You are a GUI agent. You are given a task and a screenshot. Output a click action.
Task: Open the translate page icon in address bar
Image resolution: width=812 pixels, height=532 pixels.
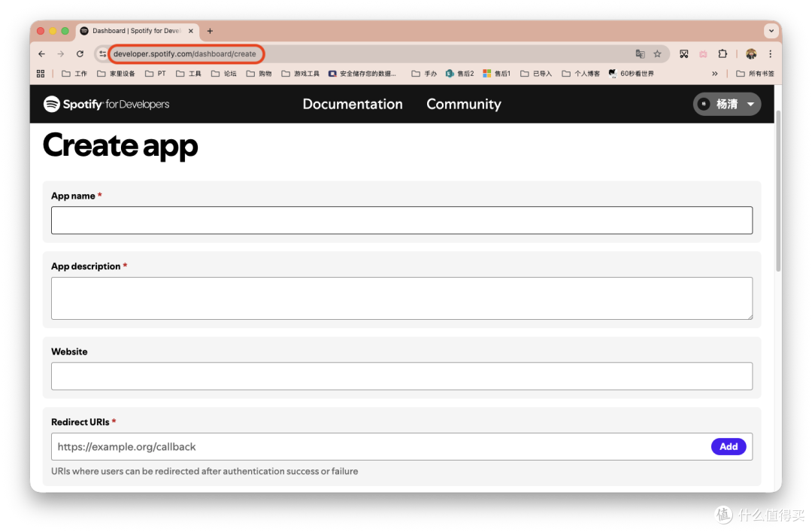640,54
